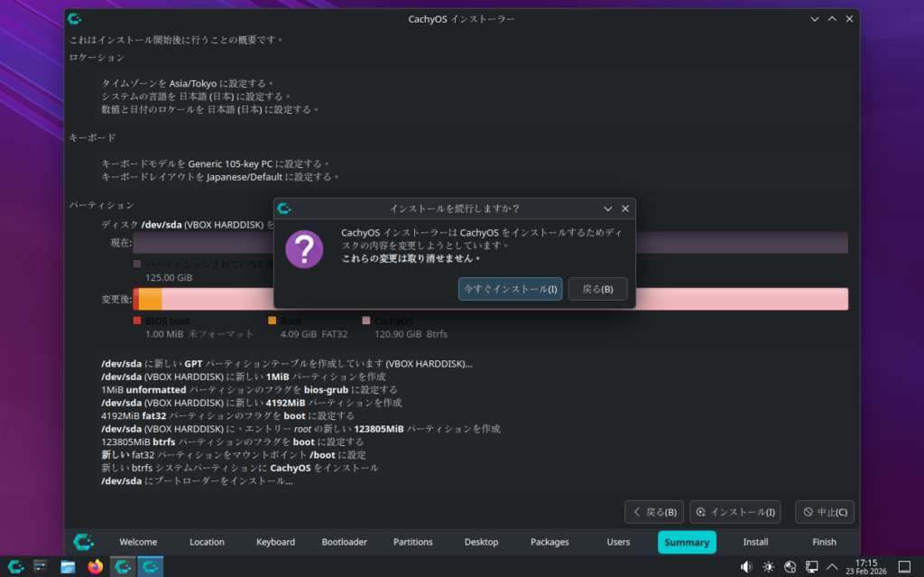Click 今すぐインストール(I) to install now
This screenshot has height=577, width=924.
click(x=510, y=289)
